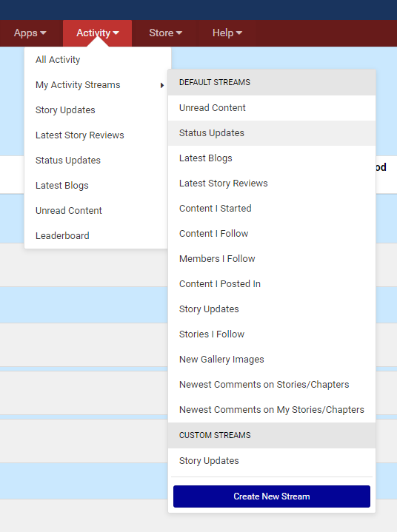The width and height of the screenshot is (397, 532).
Task: Open Latest Blogs in Default Streams
Action: click(x=272, y=158)
